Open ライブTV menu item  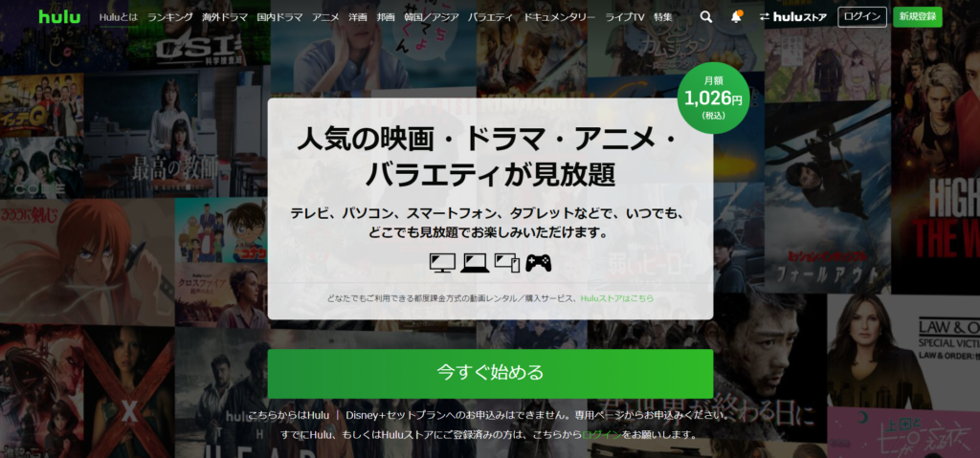[624, 17]
